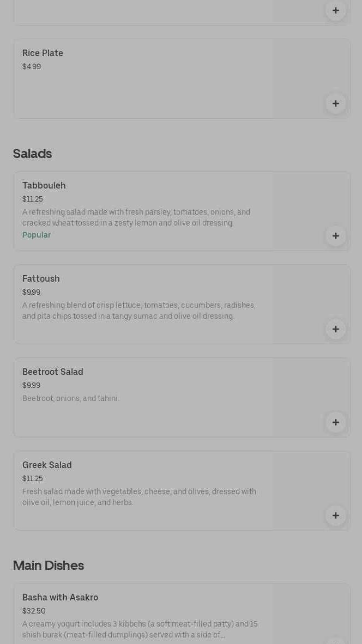Click the Tabbouleh description text
Image resolution: width=362 pixels, height=644 pixels.
[x=136, y=217]
